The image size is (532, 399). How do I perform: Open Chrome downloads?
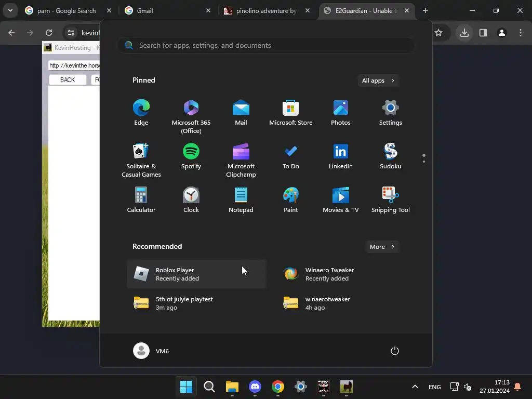(464, 33)
